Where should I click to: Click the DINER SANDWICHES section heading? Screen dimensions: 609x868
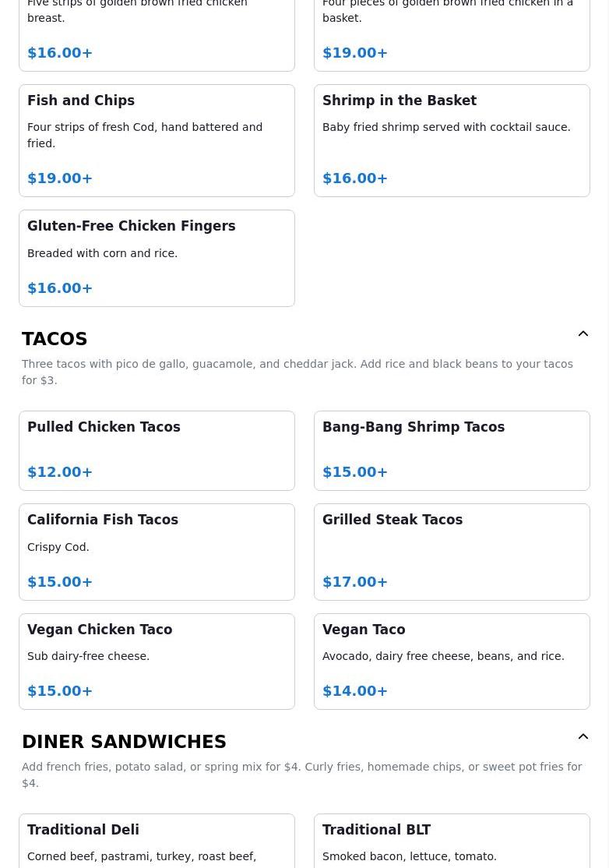(x=124, y=742)
